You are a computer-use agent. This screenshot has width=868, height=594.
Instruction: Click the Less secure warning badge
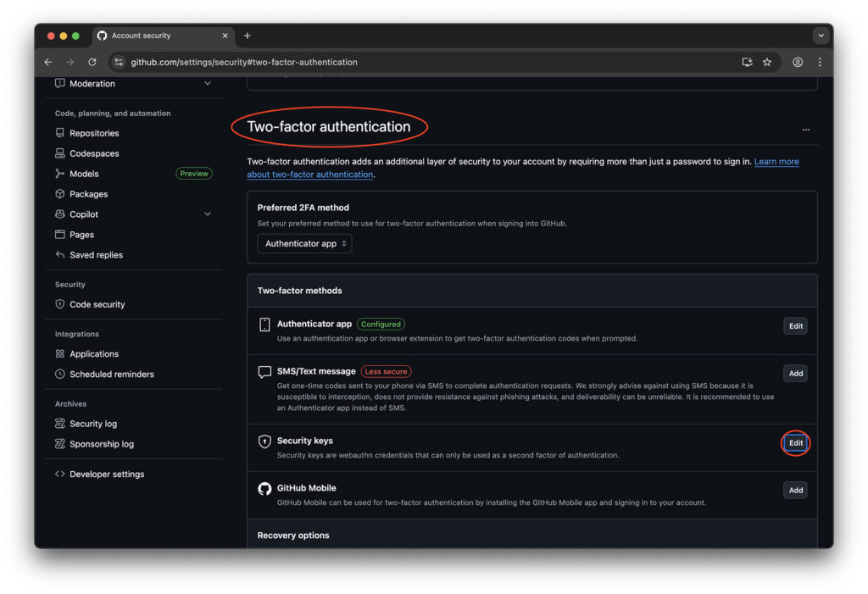386,371
